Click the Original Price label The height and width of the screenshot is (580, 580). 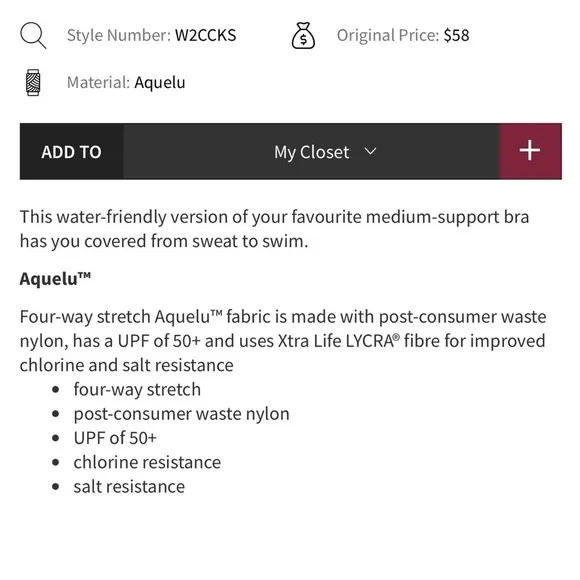pos(388,36)
